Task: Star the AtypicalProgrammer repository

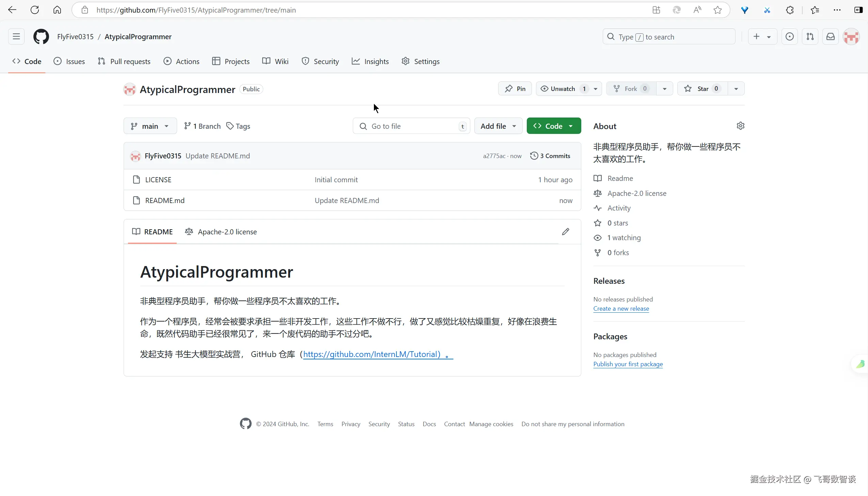Action: [702, 89]
